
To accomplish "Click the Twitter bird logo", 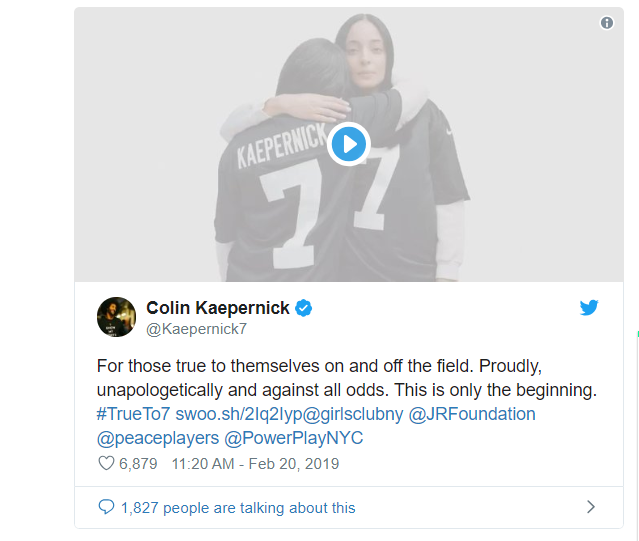I will click(x=588, y=308).
